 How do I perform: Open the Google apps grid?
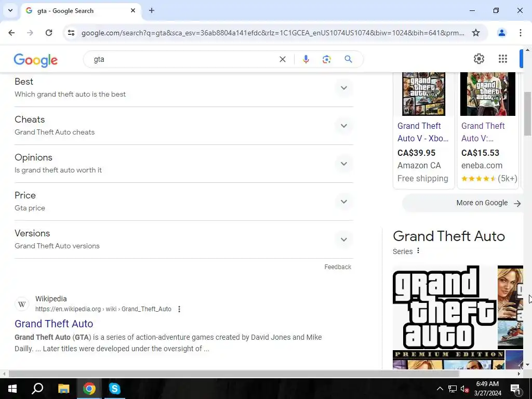coord(503,59)
